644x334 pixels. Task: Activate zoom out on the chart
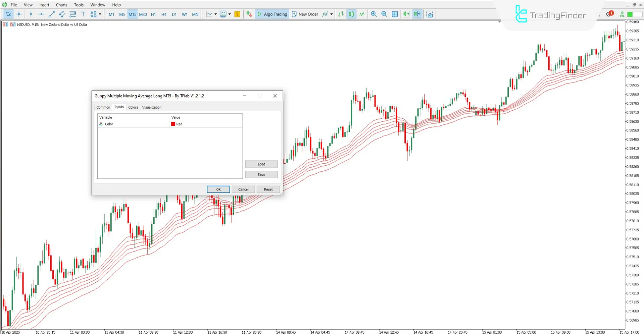tap(384, 14)
